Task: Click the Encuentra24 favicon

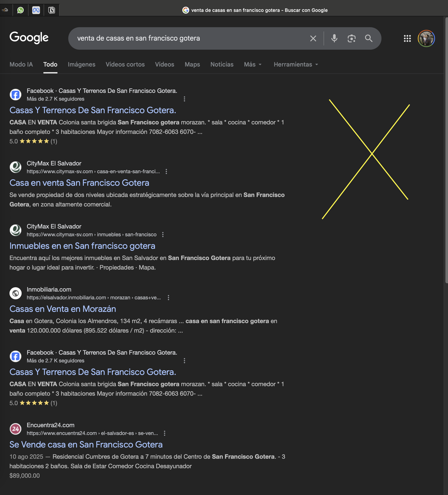Action: pos(16,429)
